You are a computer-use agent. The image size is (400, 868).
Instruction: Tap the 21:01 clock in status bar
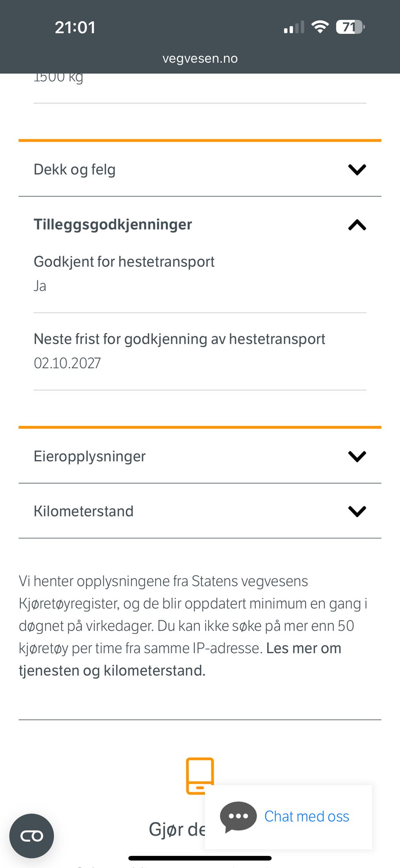coord(75,28)
